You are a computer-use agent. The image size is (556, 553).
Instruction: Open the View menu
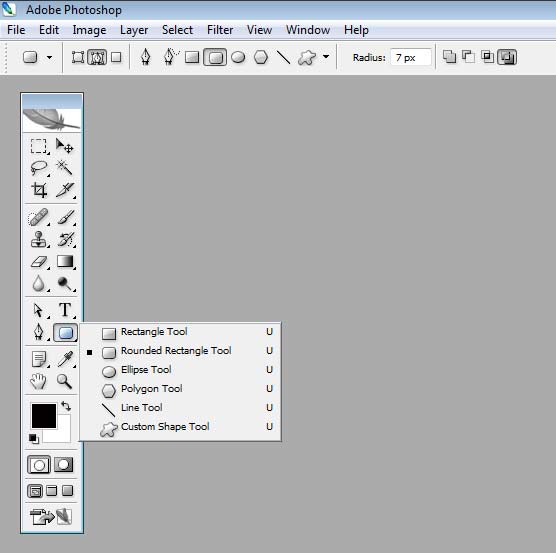coord(260,30)
